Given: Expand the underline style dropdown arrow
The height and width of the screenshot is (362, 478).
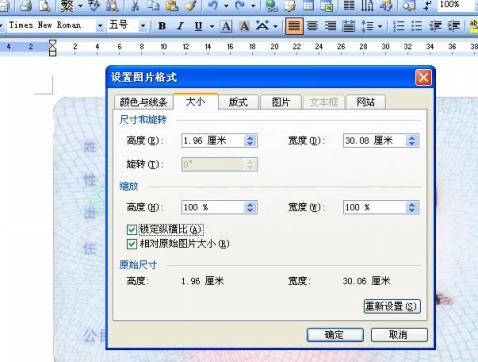Looking at the screenshot, I should click(x=212, y=26).
